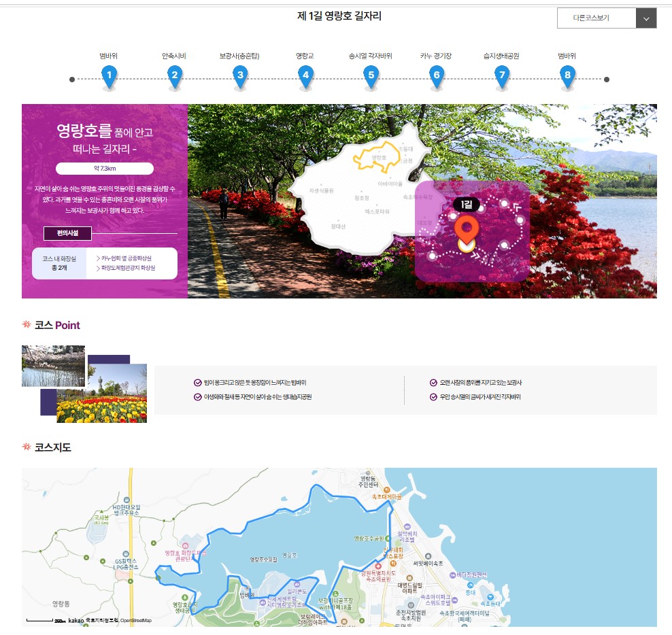
Task: Click 영랑호습지 생태공원 marker on map
Action: pyautogui.click(x=185, y=598)
